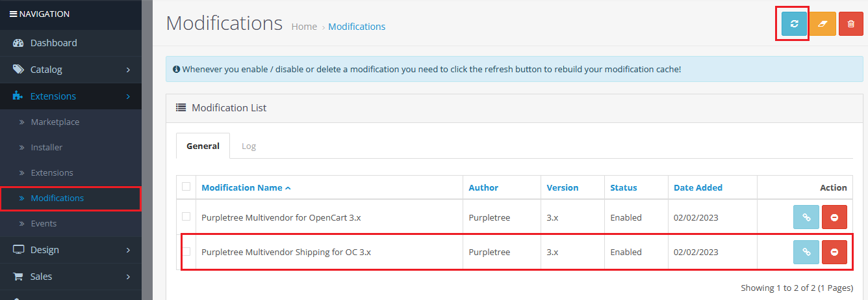
Task: Expand the Design menu
Action: click(x=71, y=250)
